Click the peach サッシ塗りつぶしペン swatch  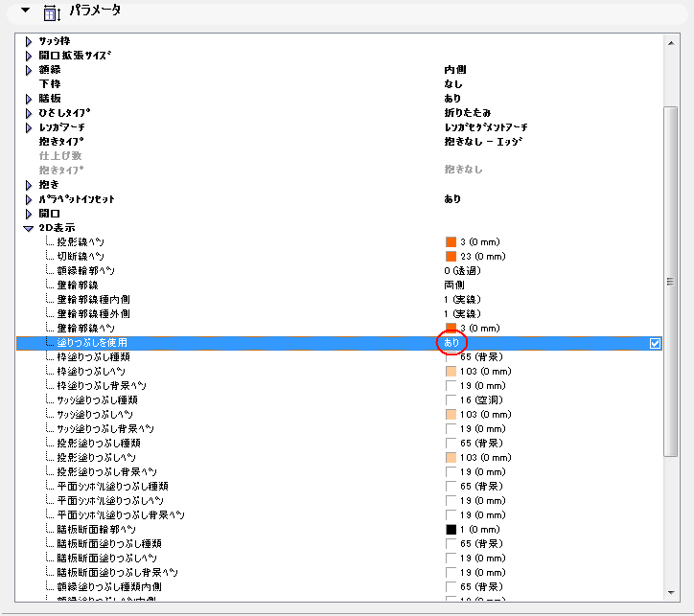[451, 415]
